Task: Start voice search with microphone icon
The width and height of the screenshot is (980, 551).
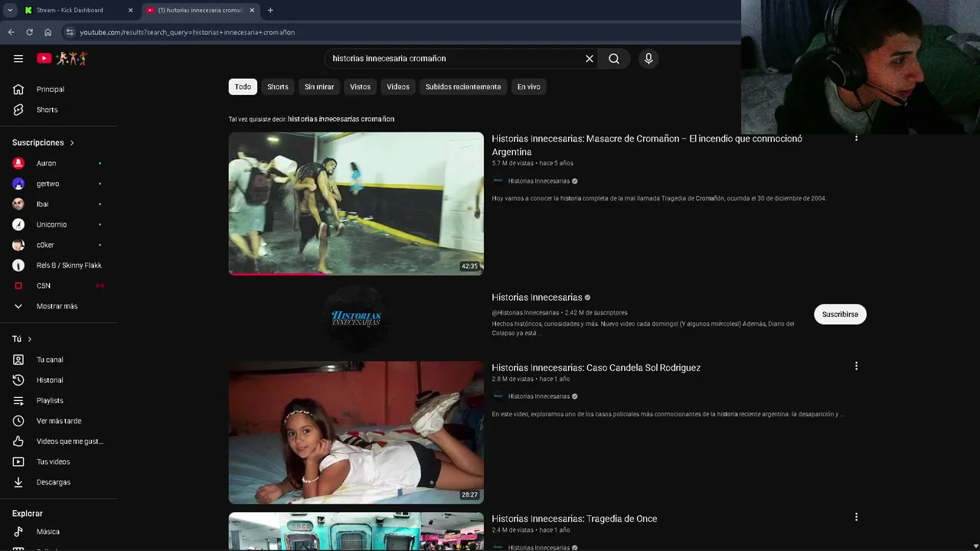Action: 648,58
